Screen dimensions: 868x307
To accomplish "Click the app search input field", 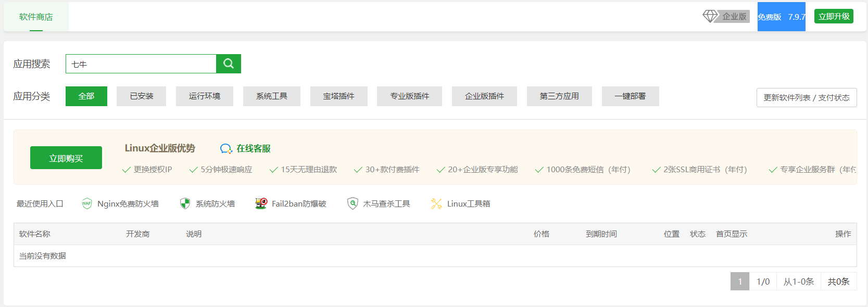I will 141,64.
